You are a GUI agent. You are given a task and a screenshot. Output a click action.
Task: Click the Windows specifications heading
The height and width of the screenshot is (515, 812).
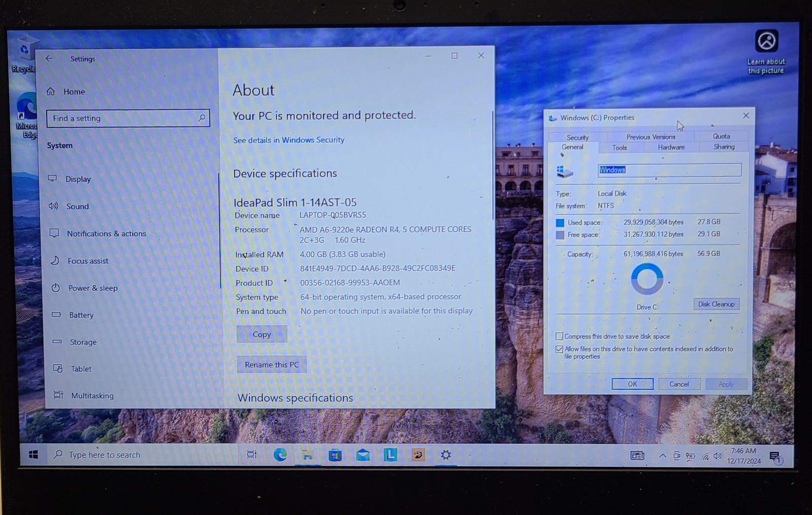click(295, 398)
